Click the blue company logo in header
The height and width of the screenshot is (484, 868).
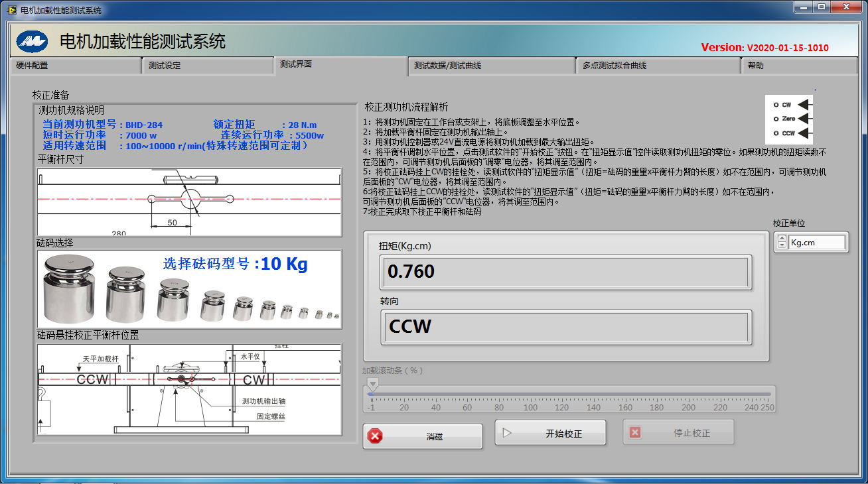[33, 41]
